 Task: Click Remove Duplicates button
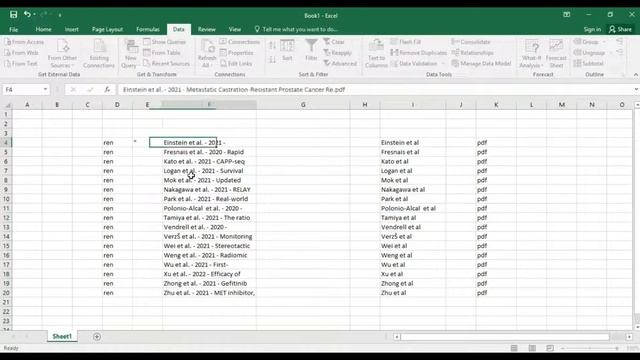[419, 53]
